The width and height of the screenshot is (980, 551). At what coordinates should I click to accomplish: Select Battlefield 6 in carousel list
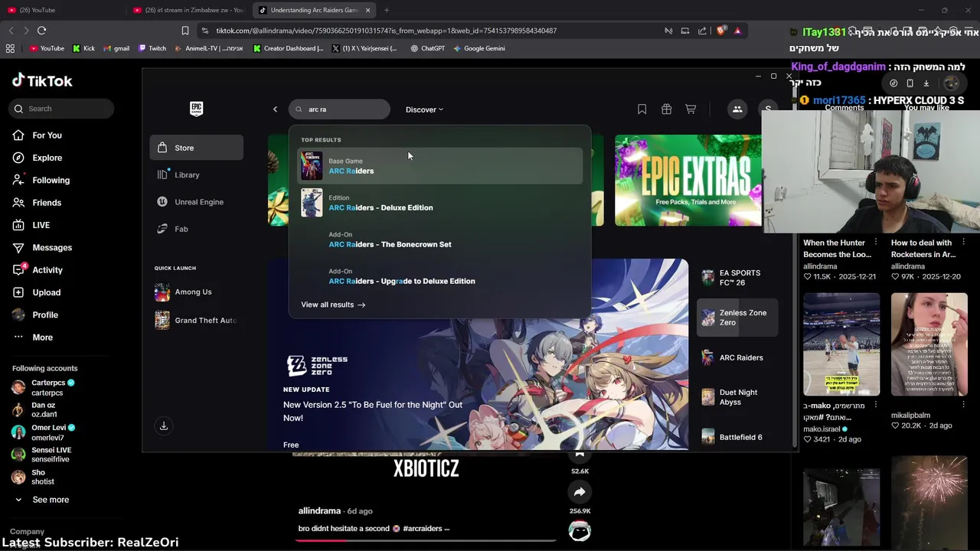(x=737, y=437)
